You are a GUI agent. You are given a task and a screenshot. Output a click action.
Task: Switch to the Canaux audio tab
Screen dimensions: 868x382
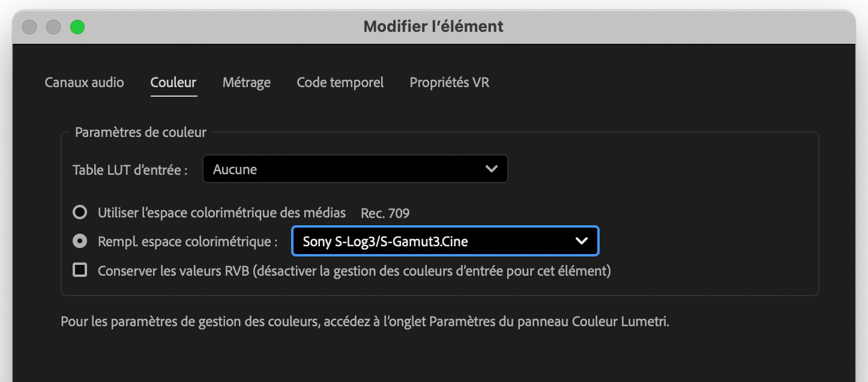click(x=84, y=82)
